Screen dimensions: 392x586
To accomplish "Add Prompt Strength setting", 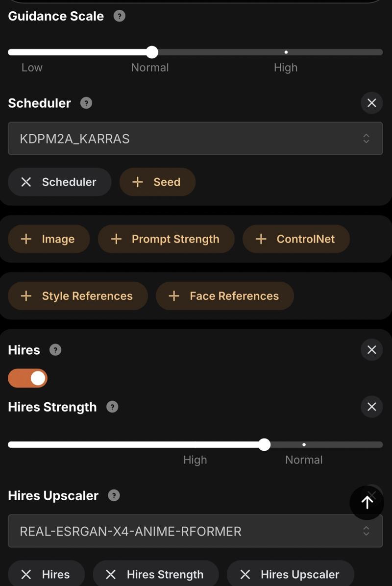I will pos(166,239).
